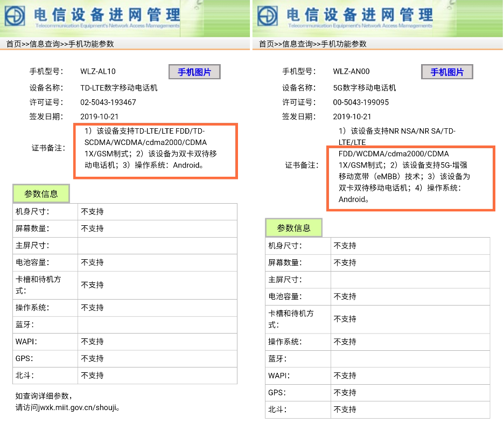Screen dimensions: 504x423
Task: Click the license number 00-5043-199095
Action: point(361,102)
